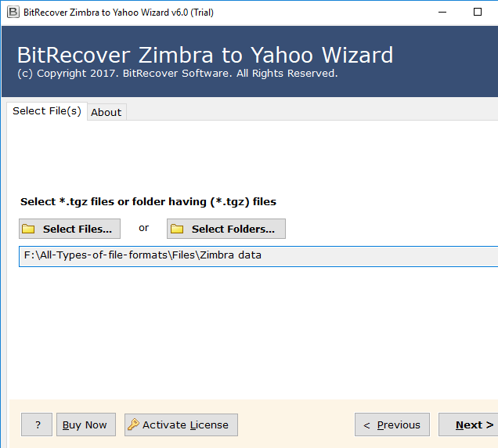The width and height of the screenshot is (498, 448).
Task: Open the Select File(s) tab
Action: coord(47,111)
